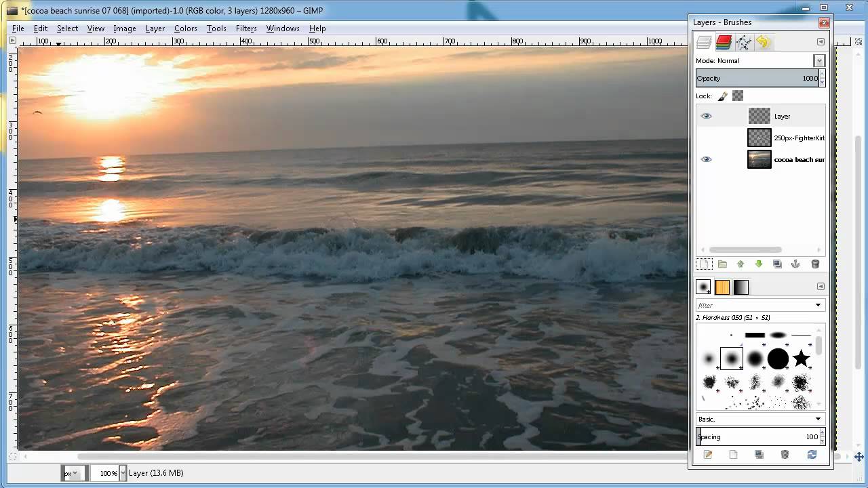The image size is (868, 488).
Task: Adjust the layer Opacity slider
Action: click(757, 78)
